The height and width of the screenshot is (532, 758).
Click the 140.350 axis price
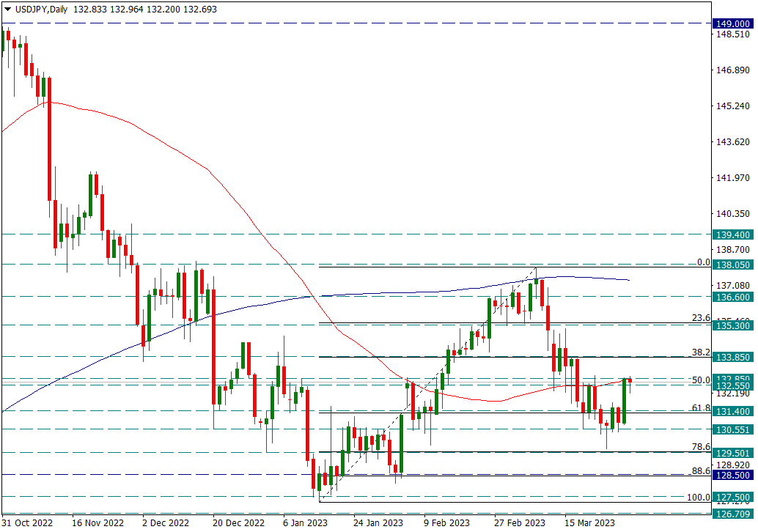733,214
